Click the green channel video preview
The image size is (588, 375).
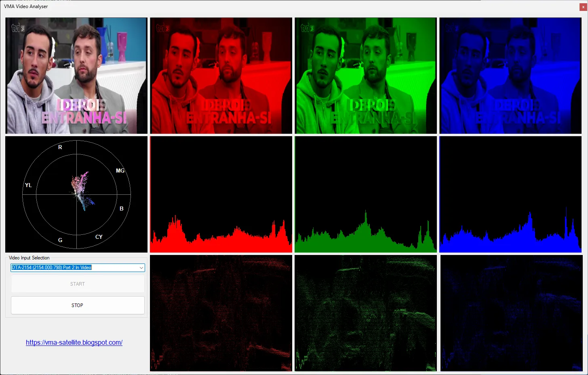point(365,76)
